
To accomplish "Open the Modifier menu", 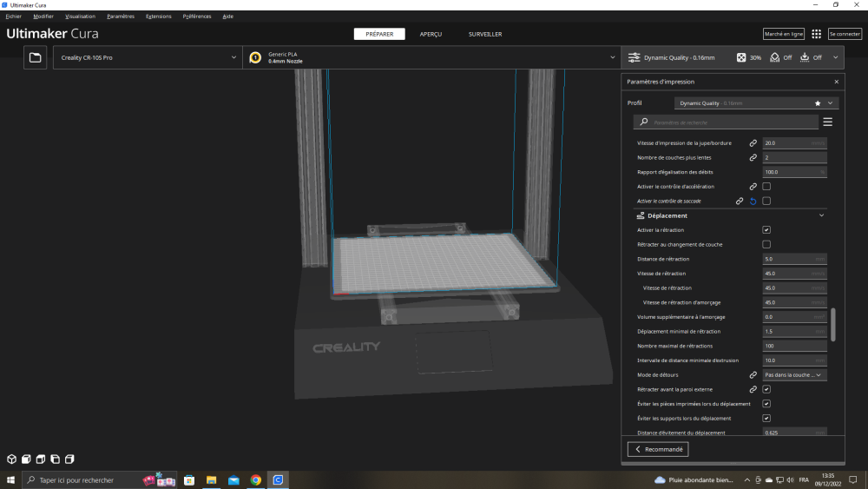I will pyautogui.click(x=43, y=17).
